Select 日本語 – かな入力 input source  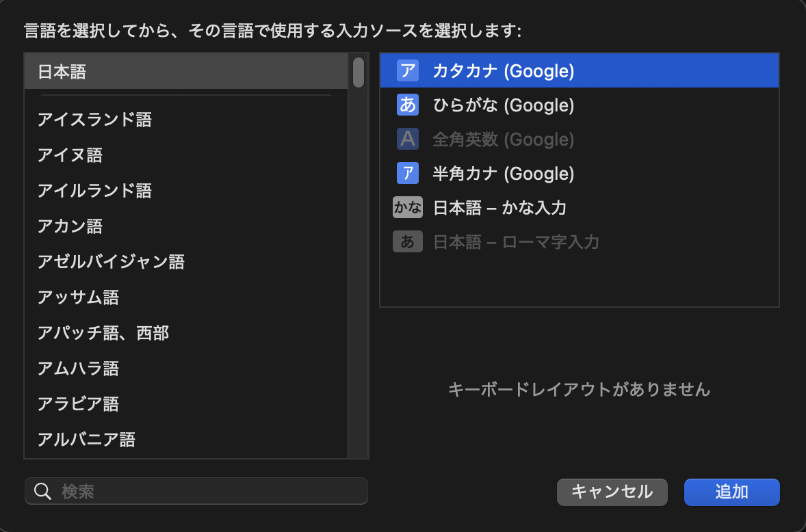point(499,207)
